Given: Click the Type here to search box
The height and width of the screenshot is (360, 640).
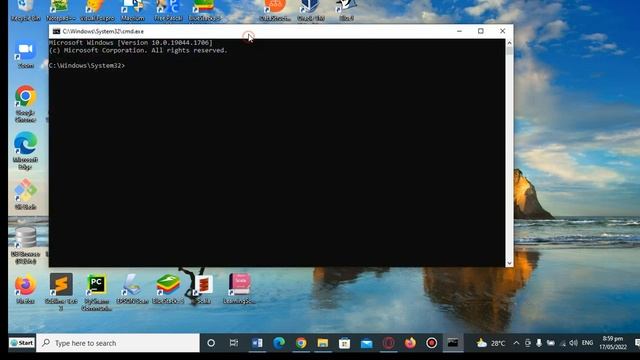Looking at the screenshot, I should click(118, 343).
